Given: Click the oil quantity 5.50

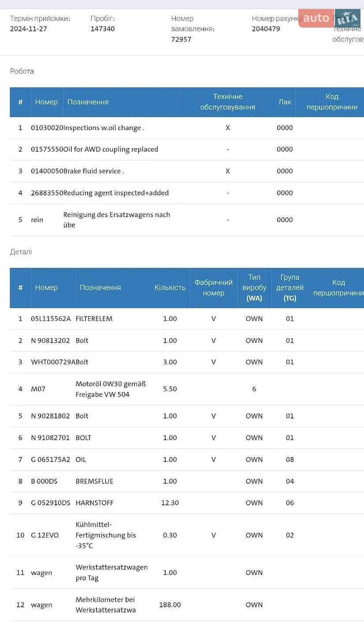Looking at the screenshot, I should (x=170, y=389).
